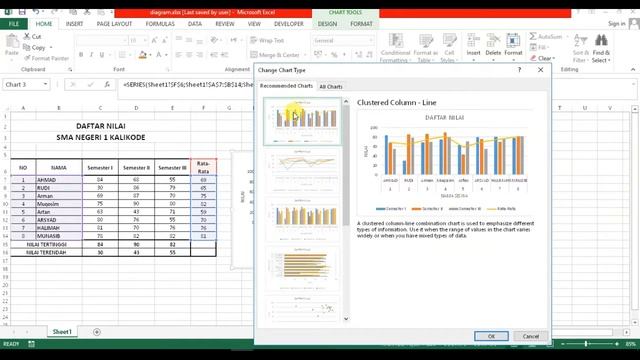Open the FILE tab
This screenshot has height=360, width=640.
[14, 24]
